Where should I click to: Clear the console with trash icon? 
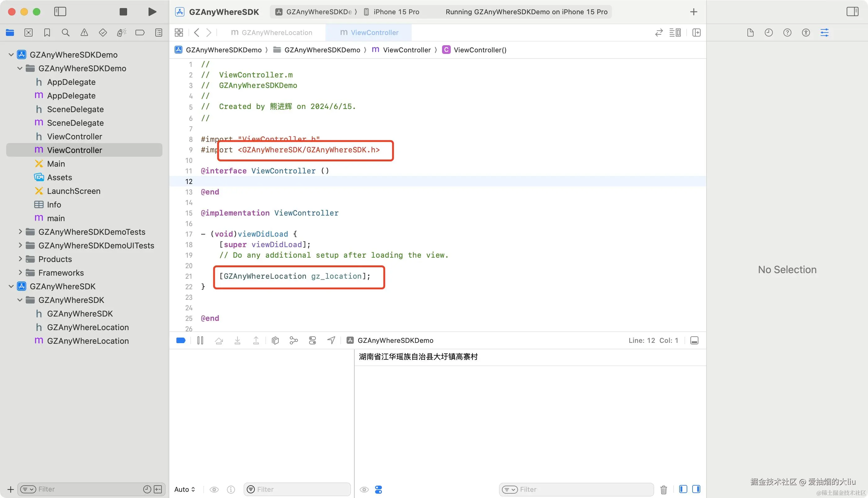[x=663, y=489]
